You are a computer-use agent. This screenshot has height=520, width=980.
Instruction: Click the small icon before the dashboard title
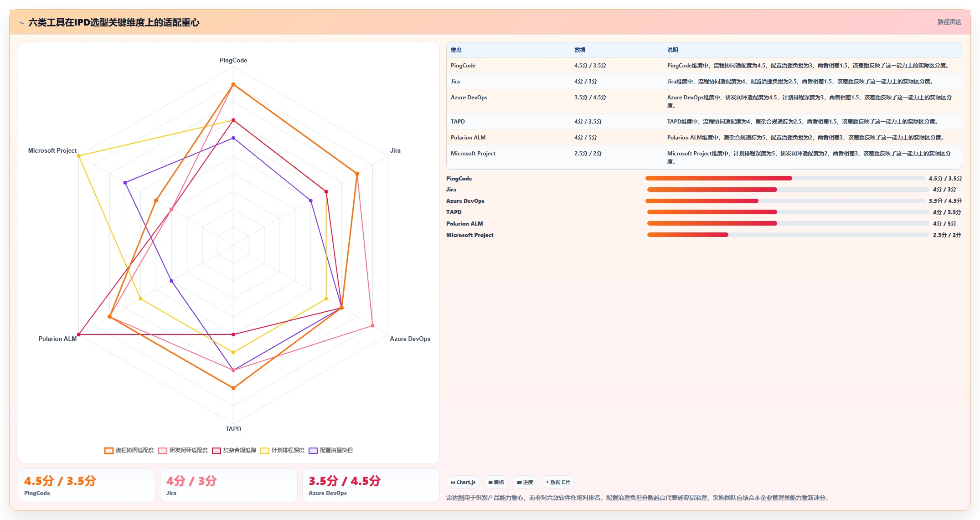21,23
